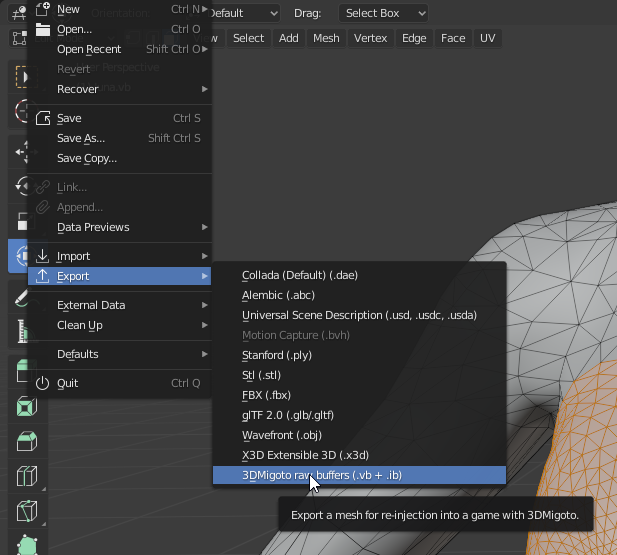
Task: Select Stanford (.ply) export
Action: tap(359, 355)
